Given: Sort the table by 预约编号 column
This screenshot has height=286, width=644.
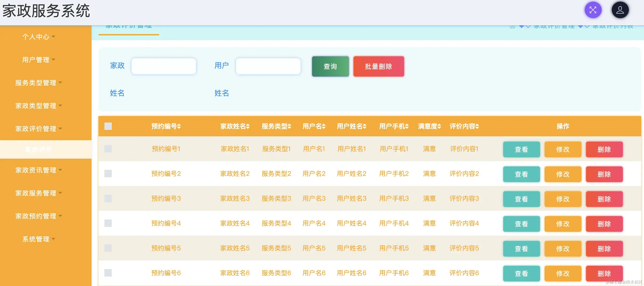Looking at the screenshot, I should coord(166,126).
